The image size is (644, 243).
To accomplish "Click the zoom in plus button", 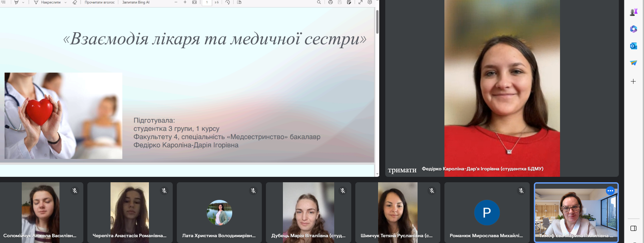I will pos(185,2).
